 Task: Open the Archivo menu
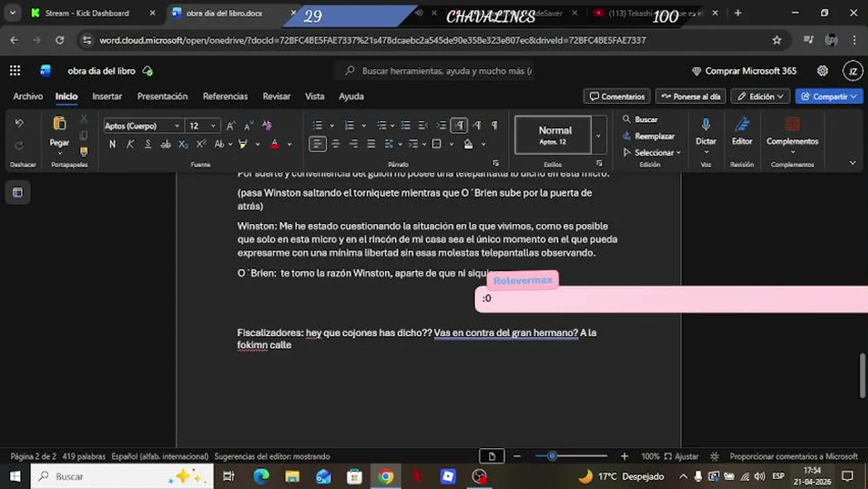coord(28,96)
